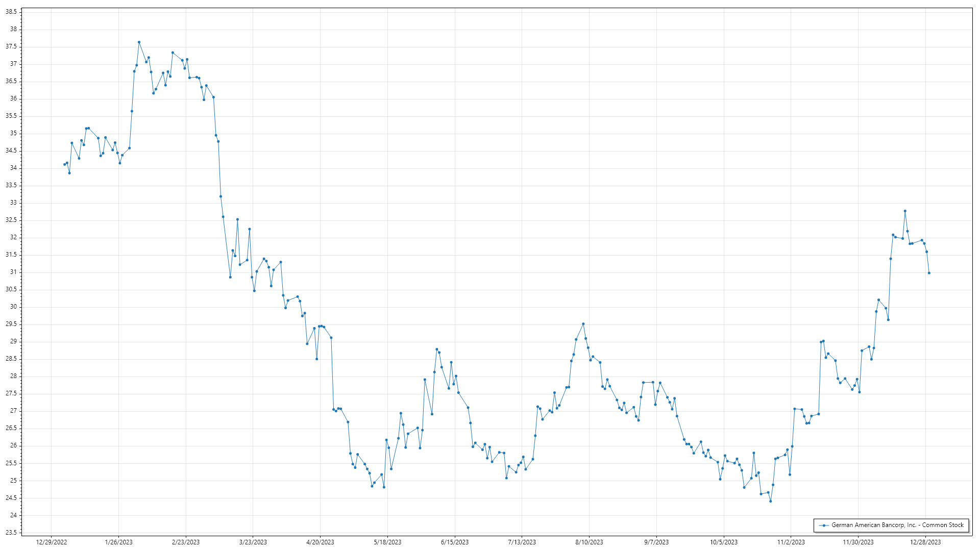Click the 35 y-axis label
The height and width of the screenshot is (551, 980).
[x=13, y=133]
